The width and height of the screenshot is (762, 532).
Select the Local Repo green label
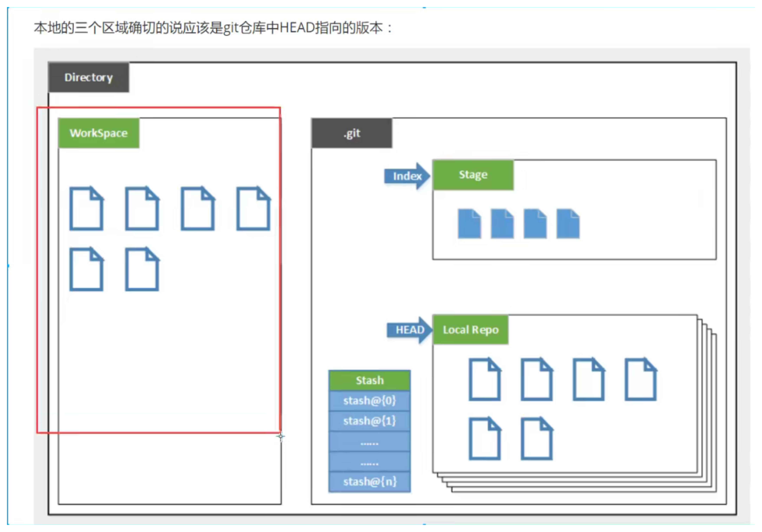(471, 330)
